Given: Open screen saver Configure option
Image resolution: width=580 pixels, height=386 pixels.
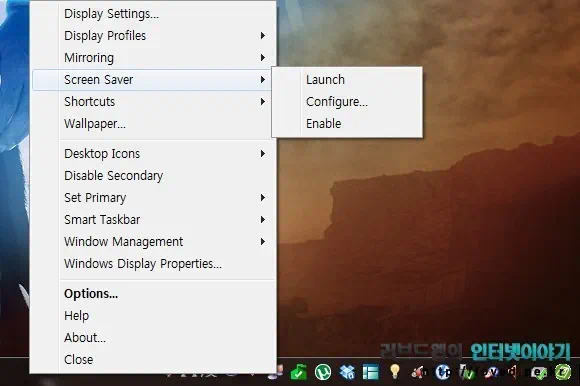Looking at the screenshot, I should [x=347, y=102].
